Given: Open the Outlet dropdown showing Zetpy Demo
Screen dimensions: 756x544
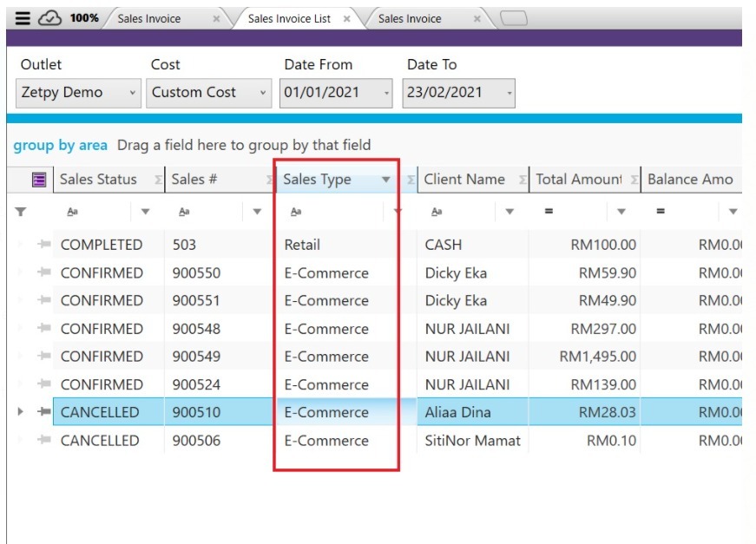Looking at the screenshot, I should [x=133, y=93].
